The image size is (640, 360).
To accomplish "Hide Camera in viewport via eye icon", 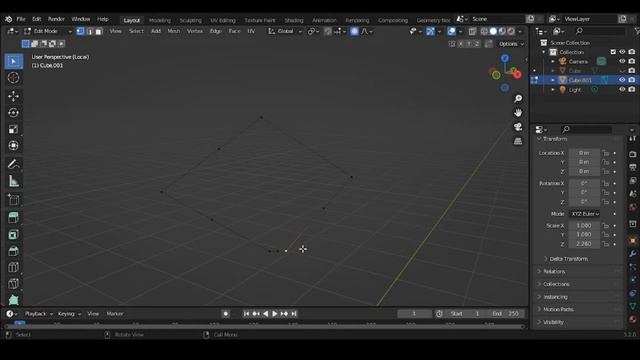I will point(622,61).
